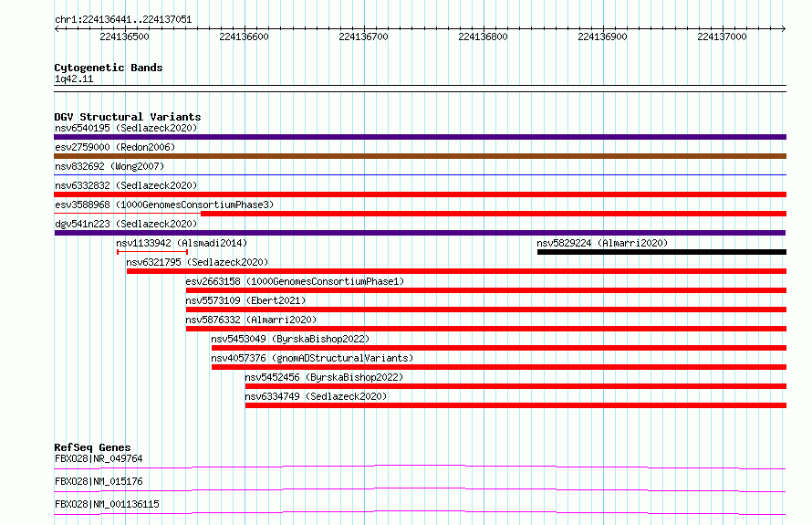Viewport: 812px width, 525px height.
Task: Click the red bar of esv2663158
Action: [x=485, y=290]
